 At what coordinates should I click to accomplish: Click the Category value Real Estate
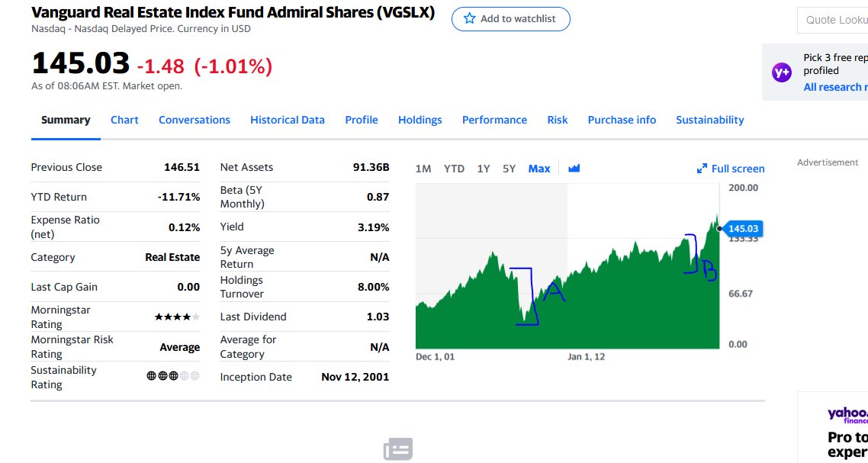[172, 257]
